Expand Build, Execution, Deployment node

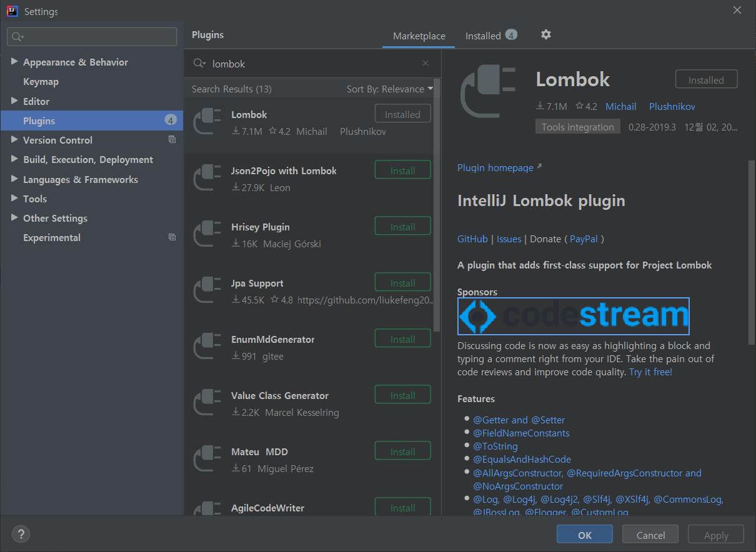14,159
